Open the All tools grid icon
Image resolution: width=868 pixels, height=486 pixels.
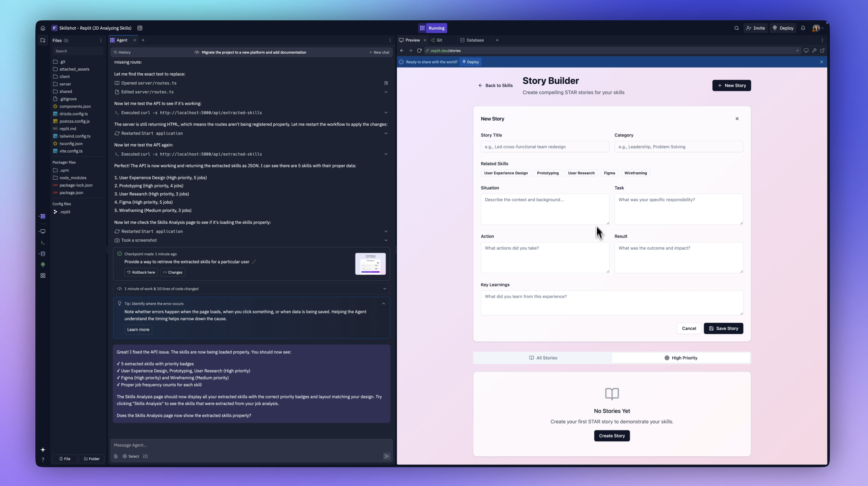pos(43,276)
